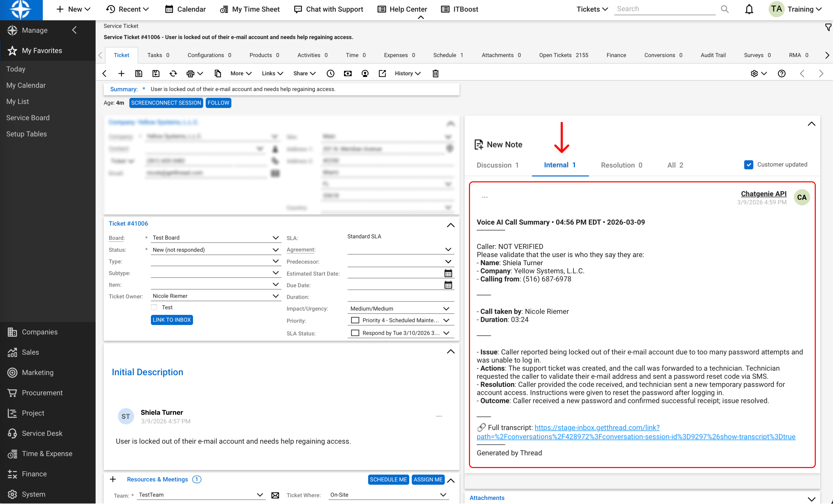Click the clock time entry icon
This screenshot has height=504, width=833.
pos(330,73)
